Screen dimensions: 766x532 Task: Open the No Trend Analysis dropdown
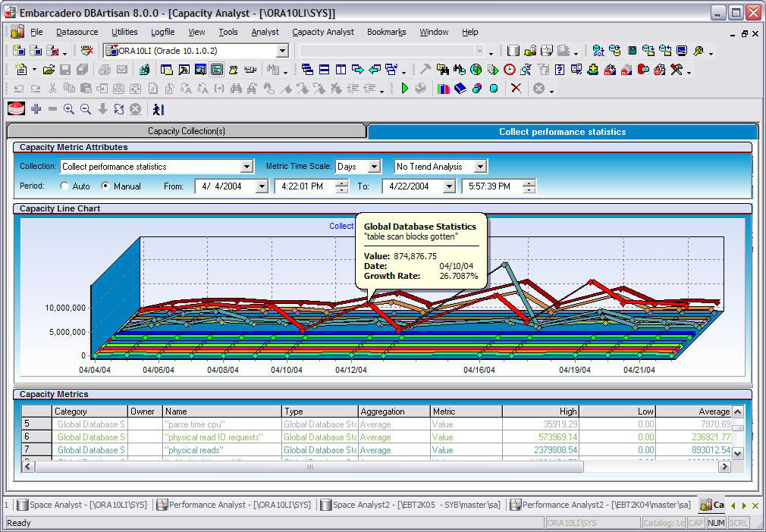480,167
